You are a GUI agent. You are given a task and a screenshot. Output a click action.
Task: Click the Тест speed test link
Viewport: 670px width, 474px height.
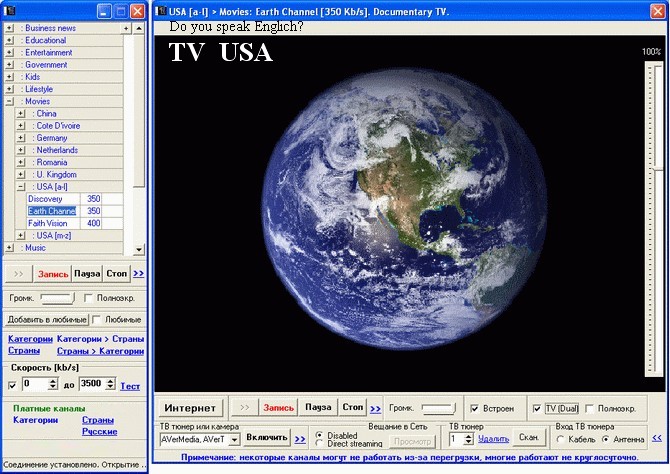130,386
